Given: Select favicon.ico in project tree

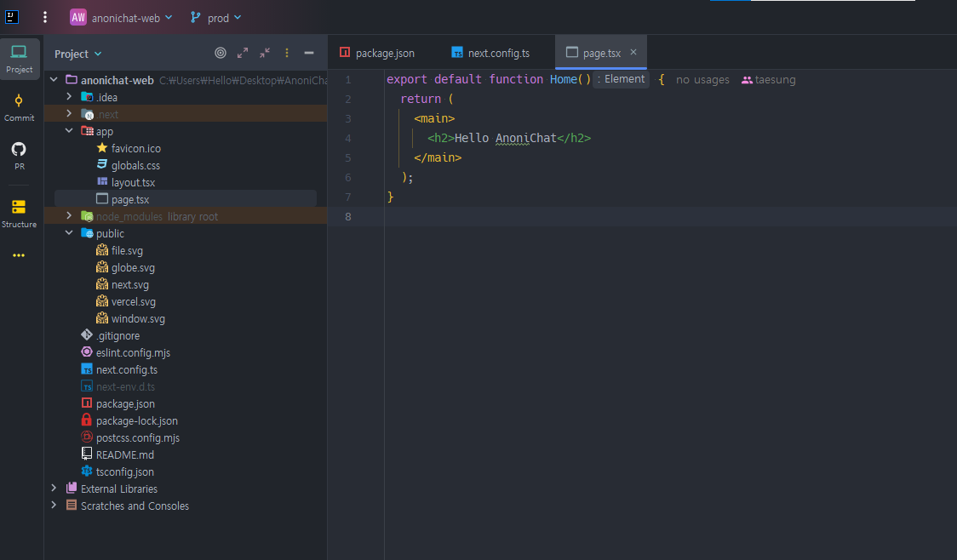Looking at the screenshot, I should 129,148.
